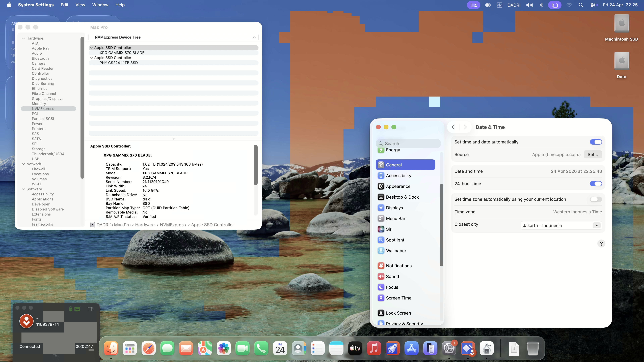The width and height of the screenshot is (644, 362).
Task: Select Accessibility in System Settings sidebar
Action: coord(405,175)
